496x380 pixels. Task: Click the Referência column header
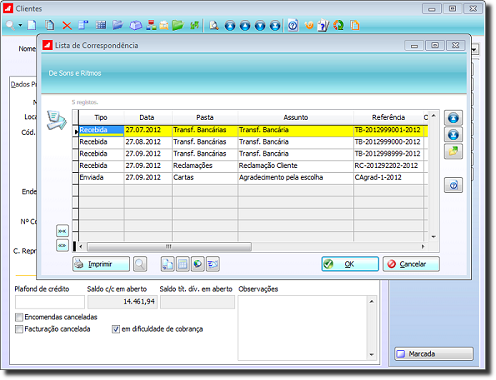point(388,117)
